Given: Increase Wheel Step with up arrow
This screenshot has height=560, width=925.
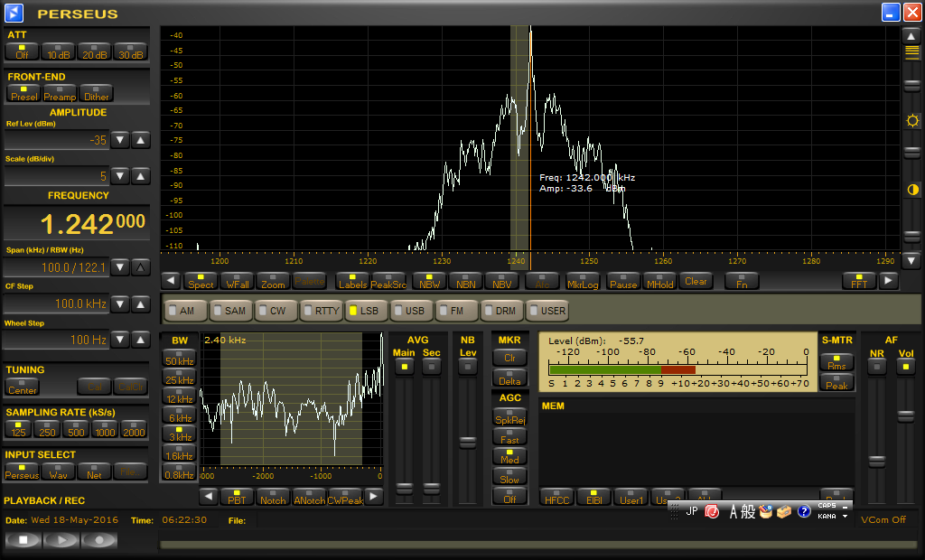Looking at the screenshot, I should tap(140, 340).
